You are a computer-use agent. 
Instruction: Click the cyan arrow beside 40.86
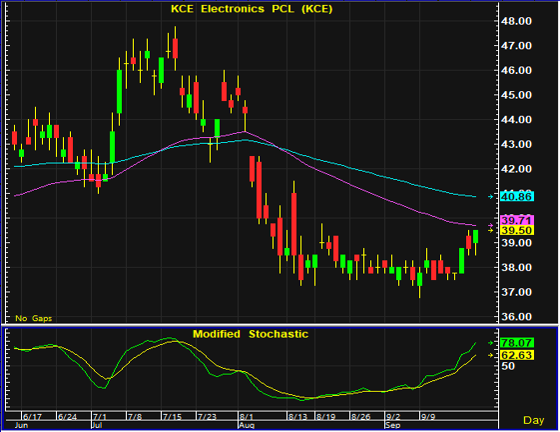point(491,197)
